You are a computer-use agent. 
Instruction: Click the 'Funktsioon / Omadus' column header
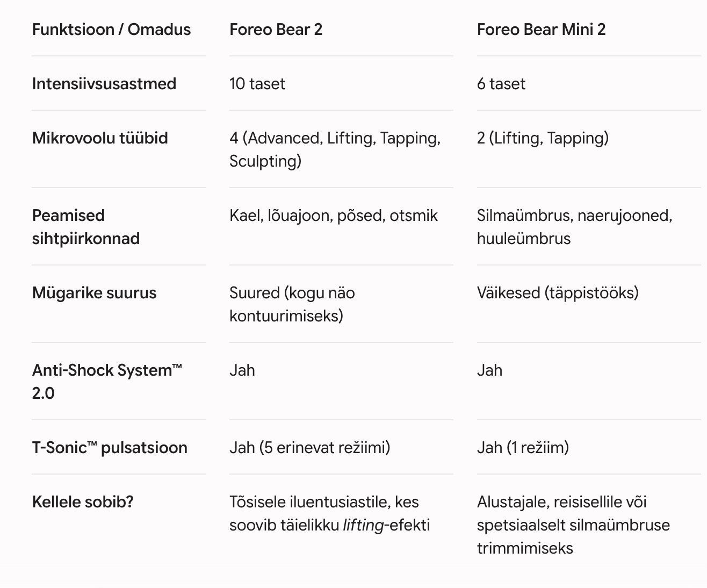coord(111,30)
